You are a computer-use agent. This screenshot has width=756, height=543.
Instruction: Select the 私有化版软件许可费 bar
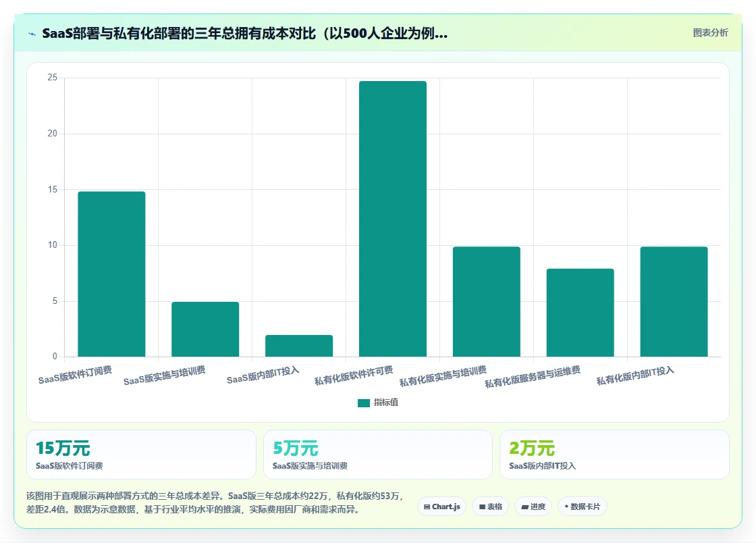tap(393, 219)
